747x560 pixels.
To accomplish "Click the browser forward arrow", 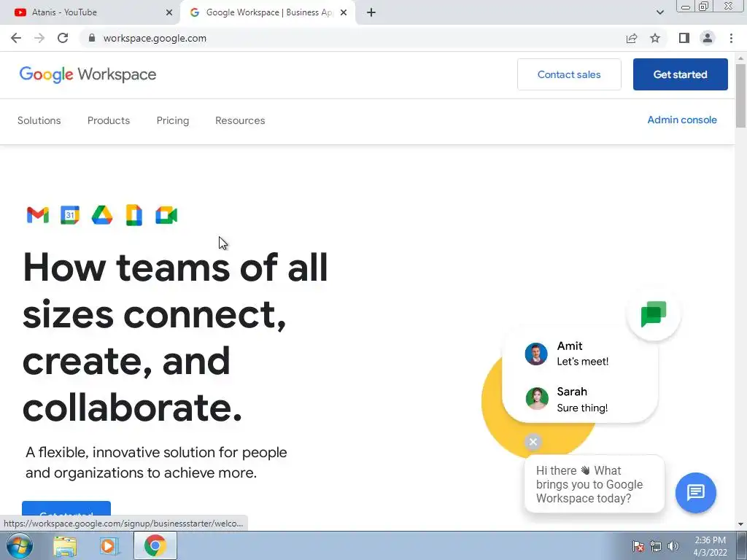I will 39,38.
